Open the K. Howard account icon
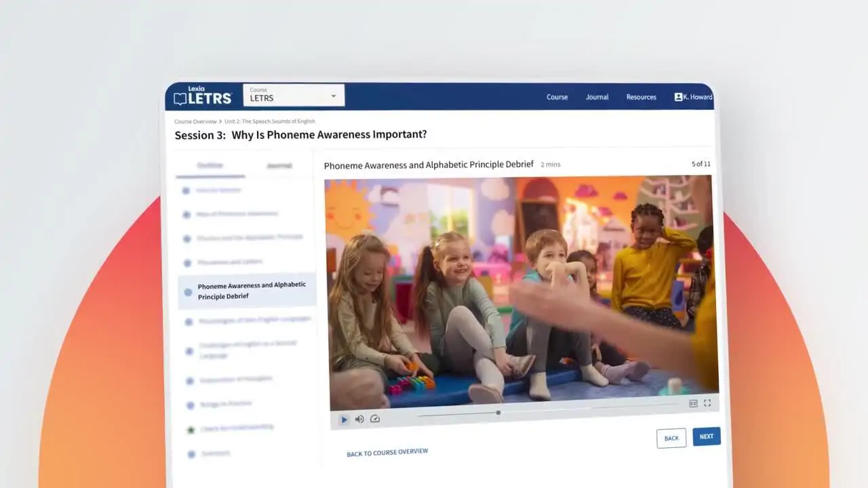Viewport: 868px width, 488px height. point(678,96)
